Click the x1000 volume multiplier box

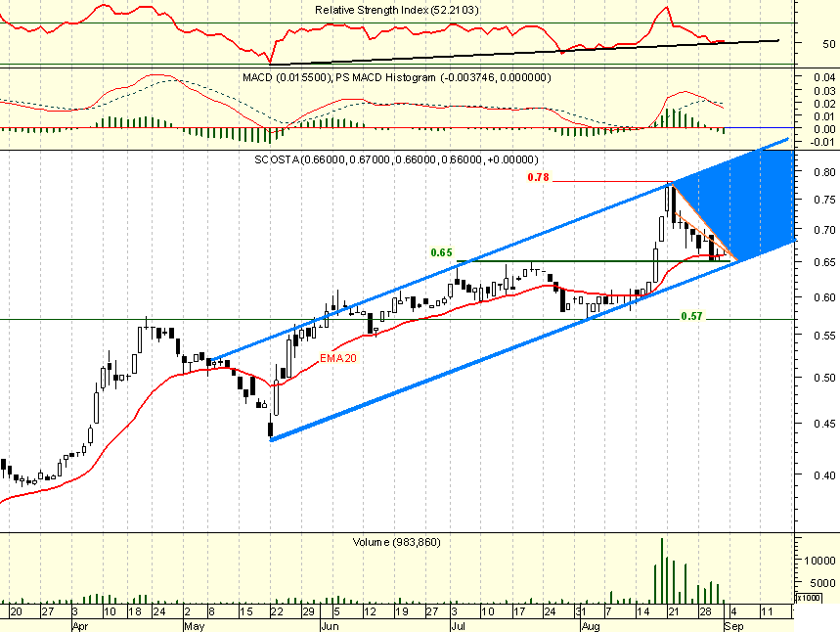[809, 598]
